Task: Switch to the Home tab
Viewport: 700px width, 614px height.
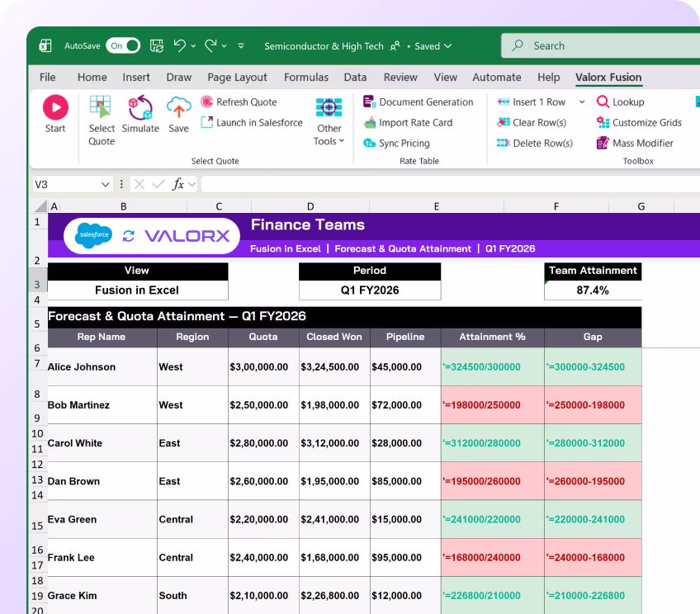Action: coord(92,78)
